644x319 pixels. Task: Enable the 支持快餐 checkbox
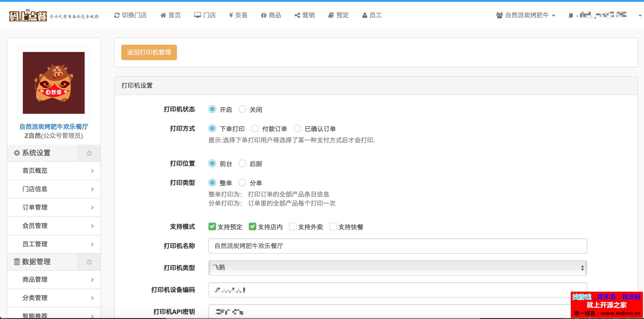pyautogui.click(x=333, y=227)
